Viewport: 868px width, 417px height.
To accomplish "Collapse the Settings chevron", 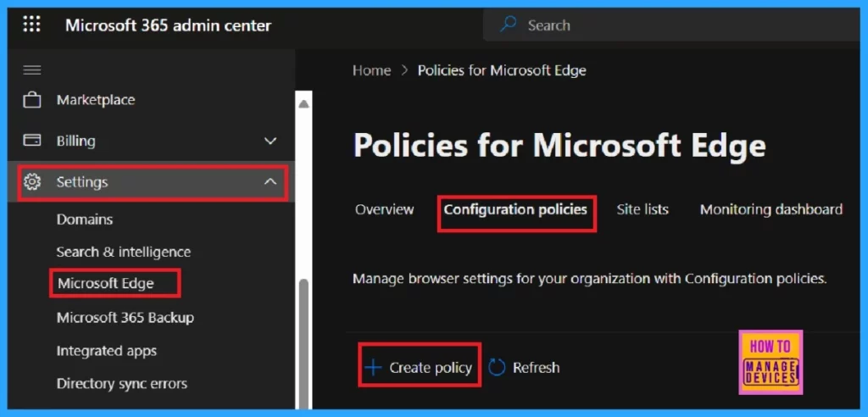I will tap(270, 181).
